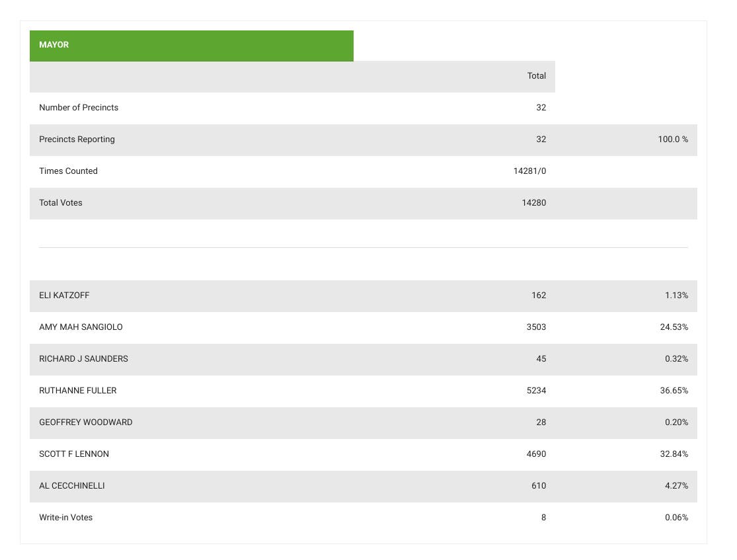The width and height of the screenshot is (737, 560).
Task: Select Al Cecchinelli's 4.27% percentage
Action: click(676, 486)
